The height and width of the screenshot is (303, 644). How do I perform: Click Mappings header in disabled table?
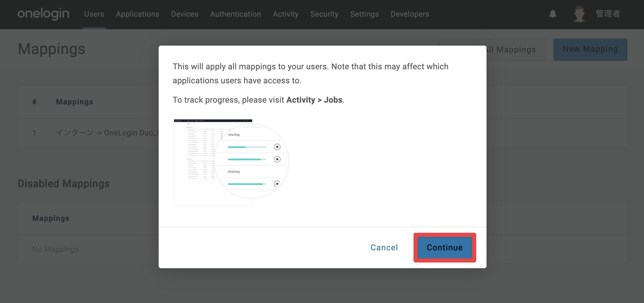click(x=51, y=218)
